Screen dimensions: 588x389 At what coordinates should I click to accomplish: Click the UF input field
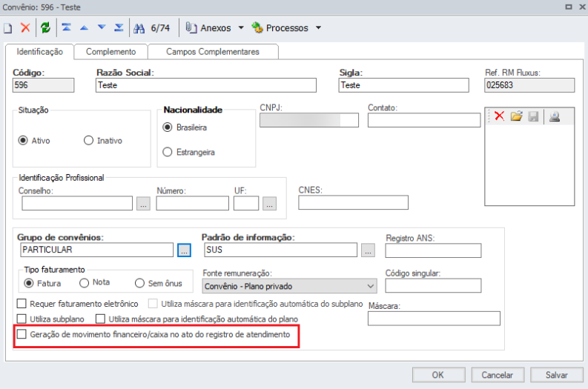(x=246, y=204)
